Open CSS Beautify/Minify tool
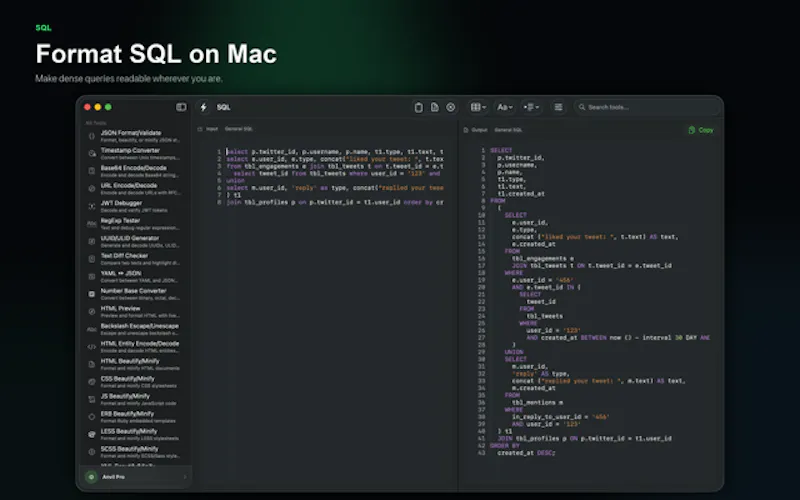Viewport: 800px width, 500px height. (x=136, y=382)
